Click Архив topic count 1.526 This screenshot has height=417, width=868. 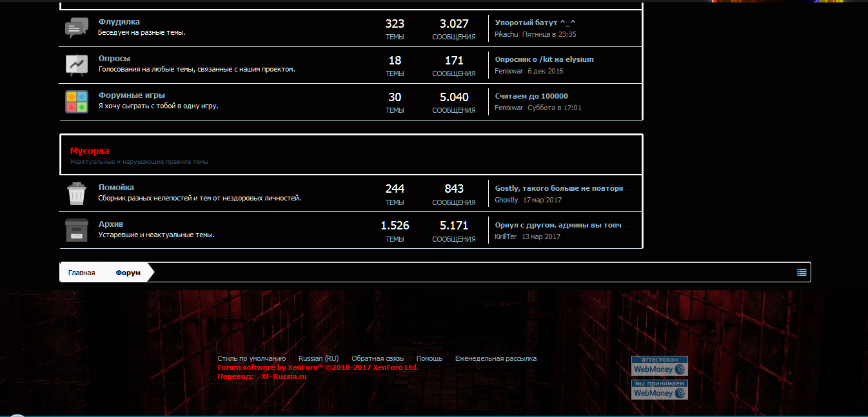click(x=395, y=226)
